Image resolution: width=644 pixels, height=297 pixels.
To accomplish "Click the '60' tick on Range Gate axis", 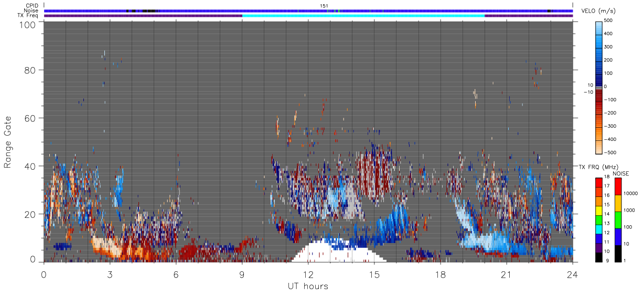I will pos(31,118).
